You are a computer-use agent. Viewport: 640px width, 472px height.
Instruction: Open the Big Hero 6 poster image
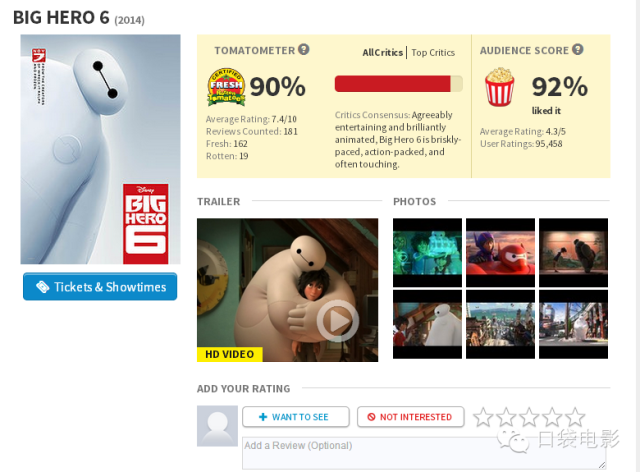[100, 149]
